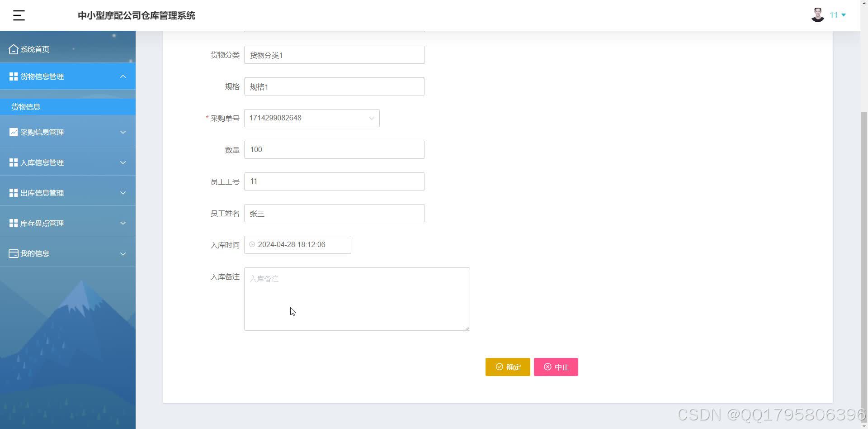Click the 我的信息 card icon
The image size is (868, 429).
pyautogui.click(x=14, y=253)
